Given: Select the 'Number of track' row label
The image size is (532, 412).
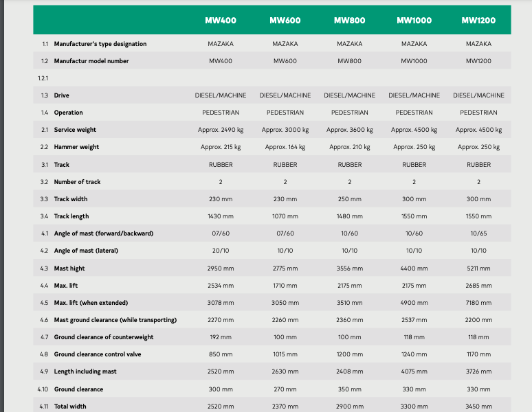Looking at the screenshot, I should 77,182.
